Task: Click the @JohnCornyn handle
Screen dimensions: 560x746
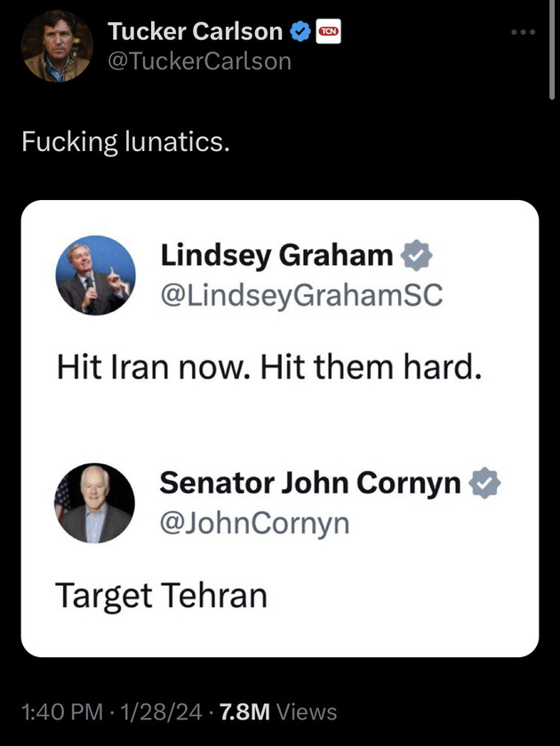Action: click(x=254, y=524)
